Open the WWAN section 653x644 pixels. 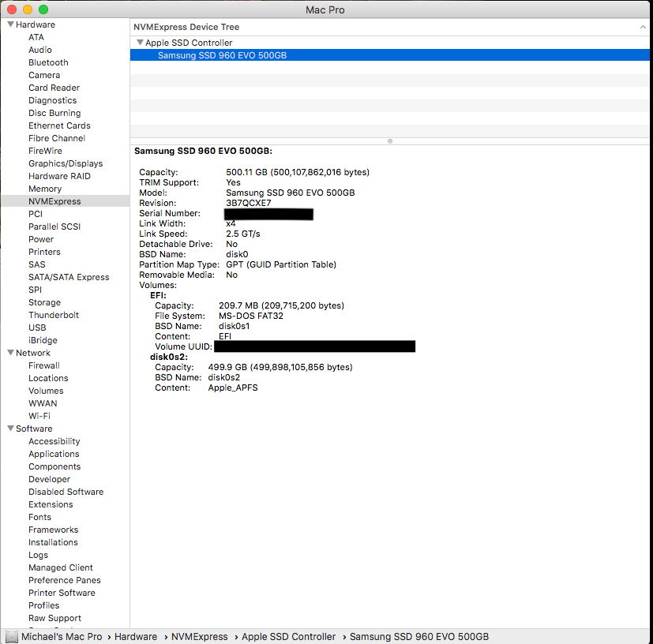[x=43, y=403]
